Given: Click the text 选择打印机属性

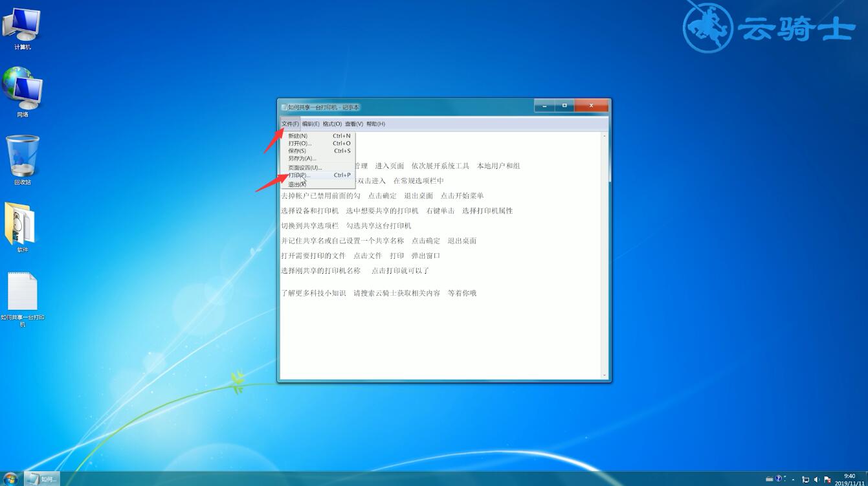Looking at the screenshot, I should point(487,211).
